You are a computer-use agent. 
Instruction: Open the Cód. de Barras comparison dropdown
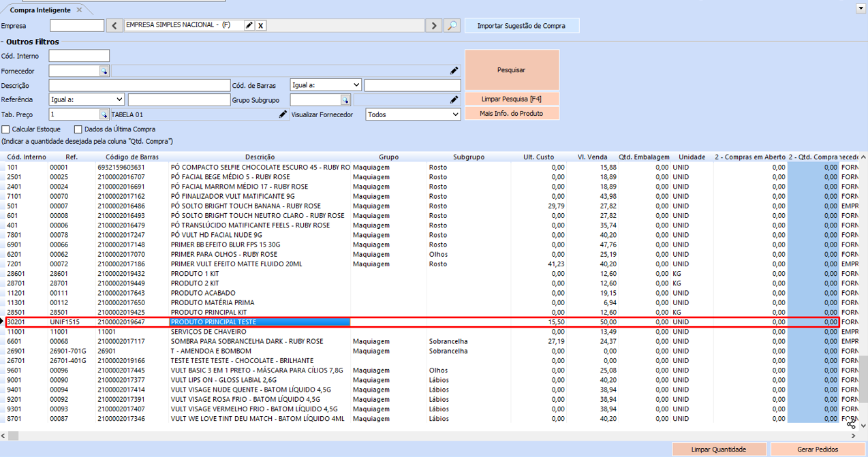pos(326,85)
